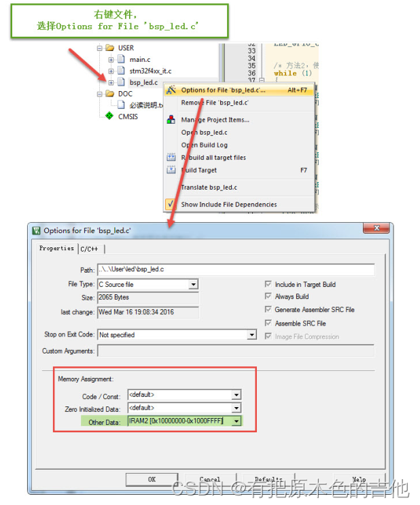Select the USER folder label
Image resolution: width=420 pixels, height=505 pixels.
[126, 48]
